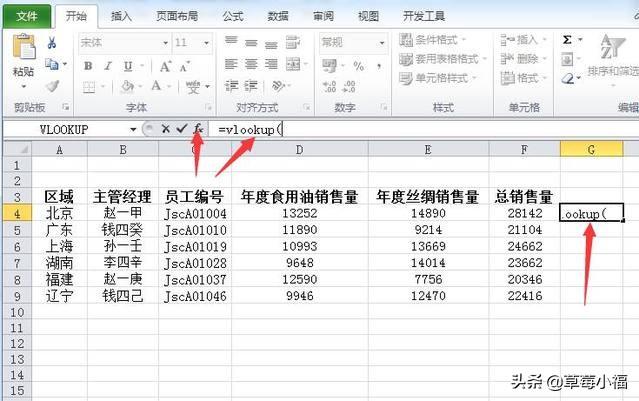Click the increase indent icon
Screen dimensions: 639x401
(x=251, y=86)
